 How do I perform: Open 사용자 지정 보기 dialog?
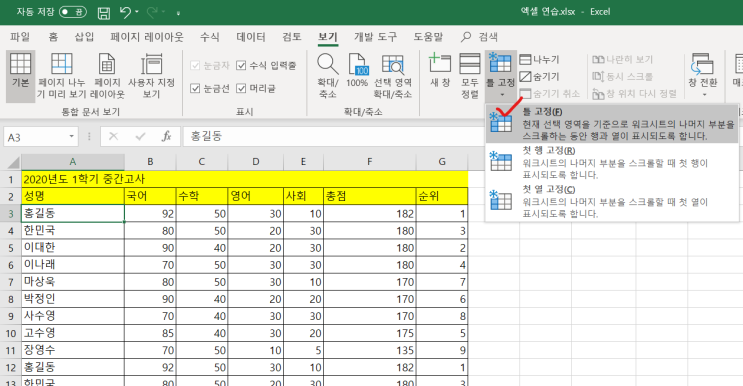[152, 76]
